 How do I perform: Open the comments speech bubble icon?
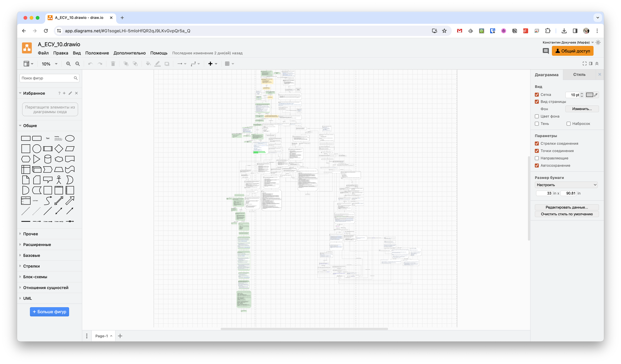point(546,51)
